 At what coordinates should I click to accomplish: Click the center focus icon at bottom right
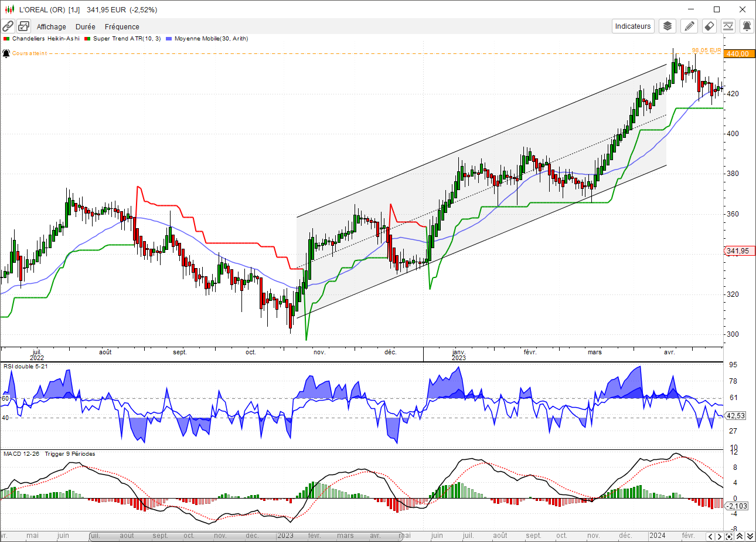728,536
